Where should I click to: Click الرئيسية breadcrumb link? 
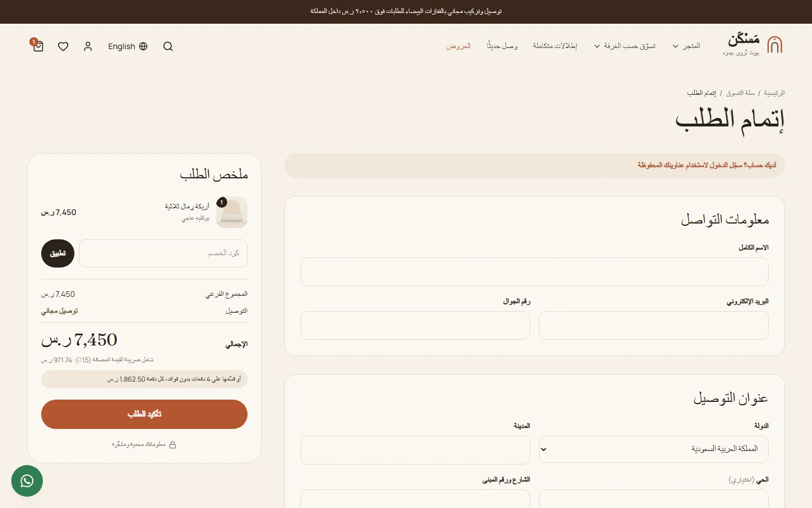coord(774,93)
